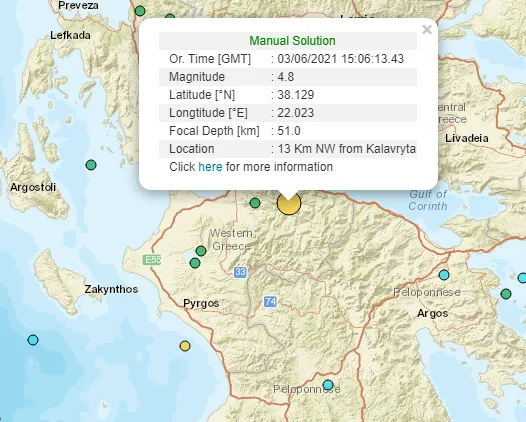Image resolution: width=526 pixels, height=422 pixels.
Task: Select green marker east of Argos
Action: coord(506,294)
